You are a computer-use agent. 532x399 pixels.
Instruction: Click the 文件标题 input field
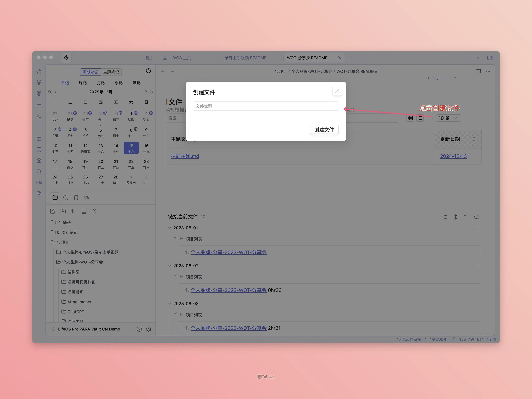[266, 106]
